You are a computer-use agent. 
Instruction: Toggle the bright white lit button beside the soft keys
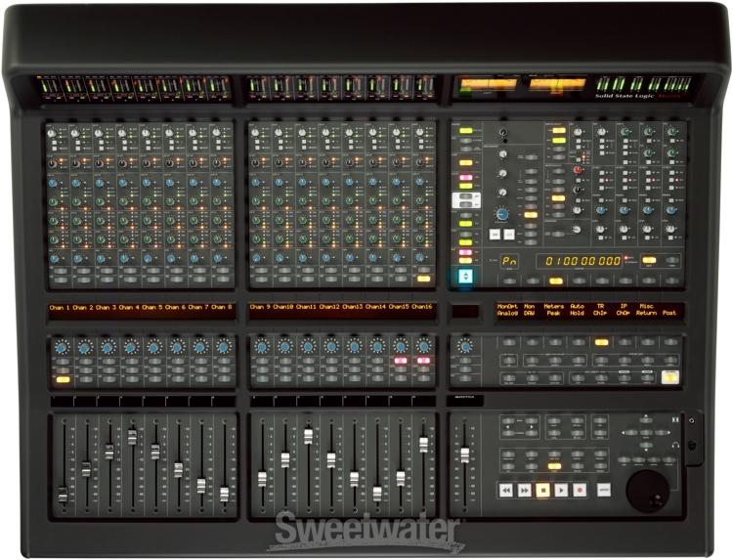(x=670, y=377)
